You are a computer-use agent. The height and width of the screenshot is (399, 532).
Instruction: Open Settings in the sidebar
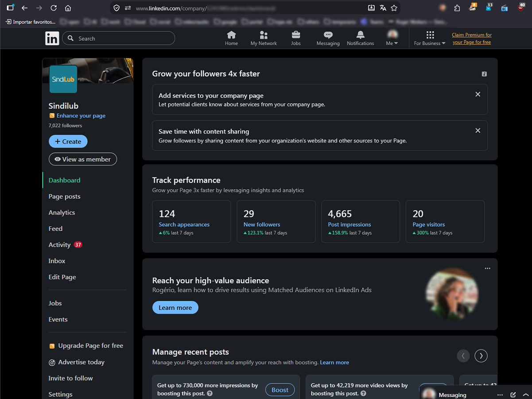pyautogui.click(x=60, y=394)
